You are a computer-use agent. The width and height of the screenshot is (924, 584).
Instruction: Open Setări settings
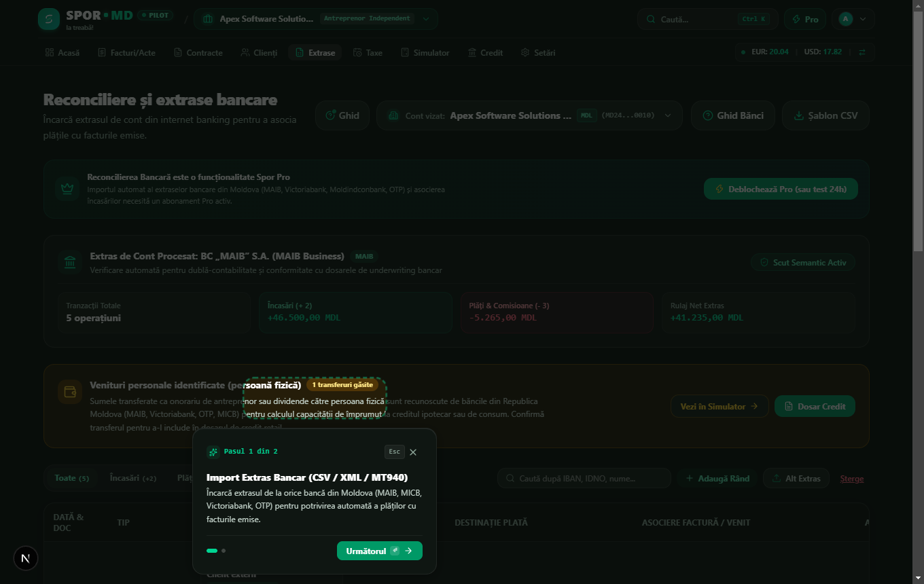click(x=538, y=52)
